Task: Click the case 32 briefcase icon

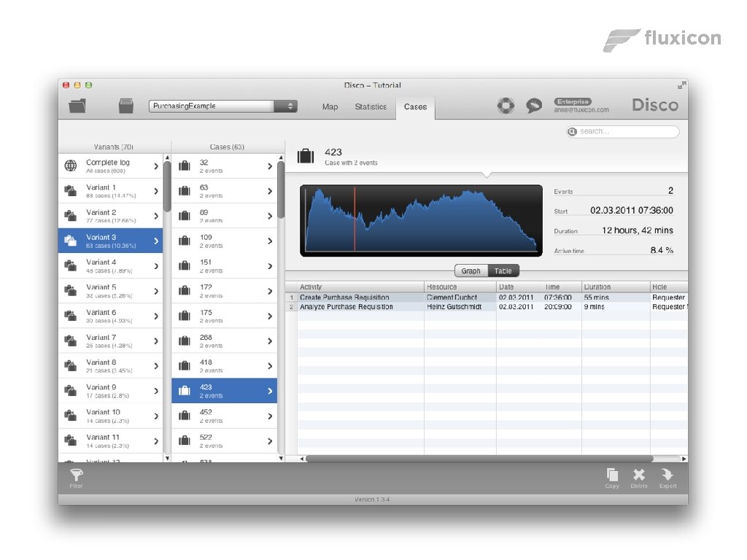Action: tap(185, 166)
